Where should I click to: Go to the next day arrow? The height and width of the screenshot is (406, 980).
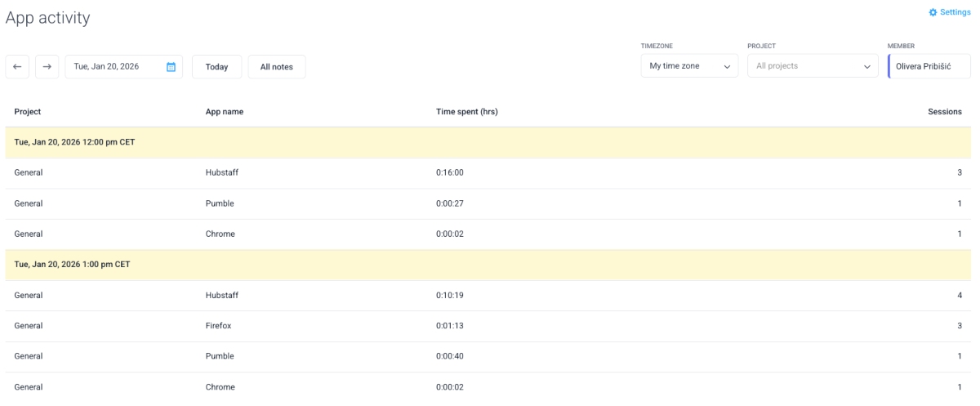point(47,67)
